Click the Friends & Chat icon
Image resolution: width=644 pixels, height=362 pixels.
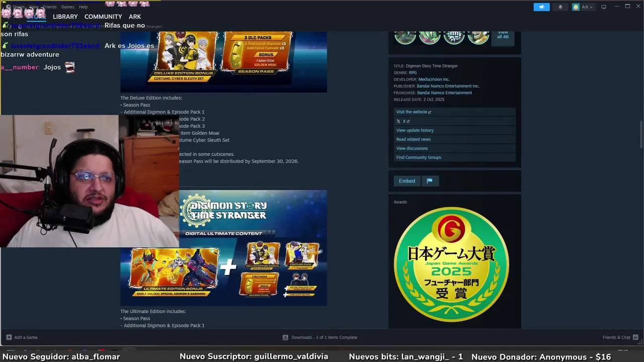pos(635,337)
